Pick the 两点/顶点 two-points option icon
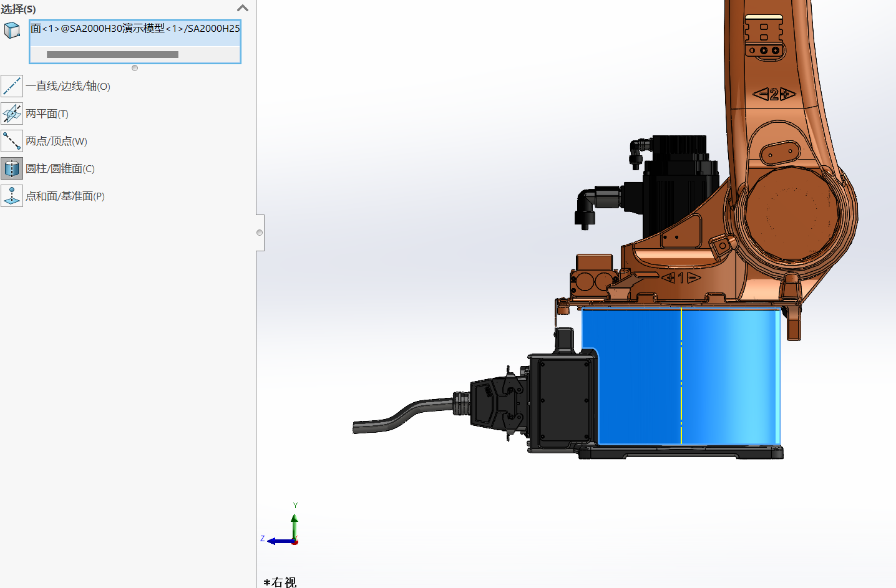 (12, 141)
